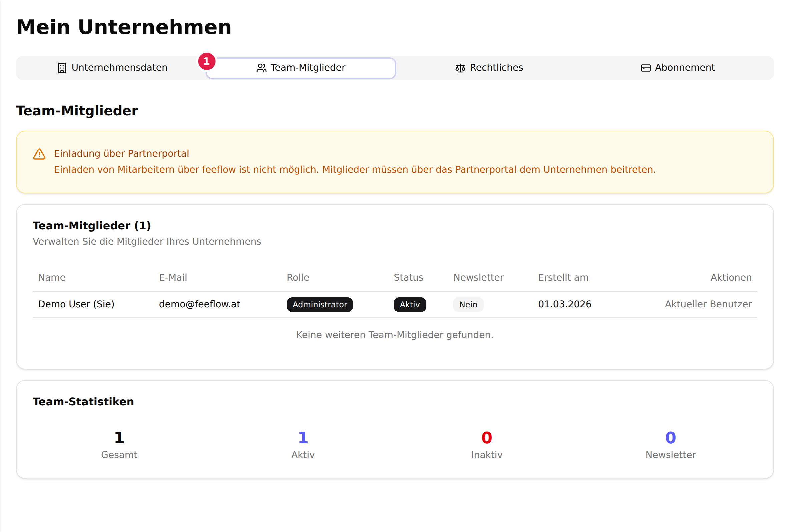Click the Aktiv statistic count
This screenshot has width=790, height=532.
[x=303, y=438]
